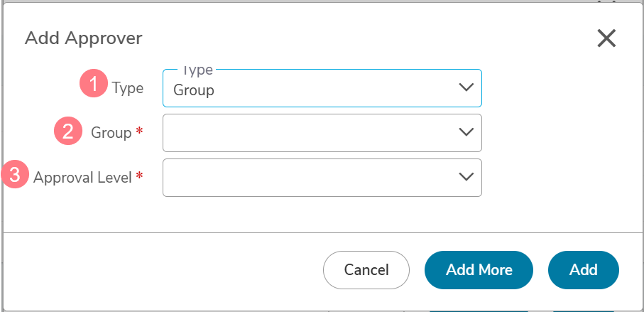Click the red asterisk beside Group label

click(x=139, y=131)
